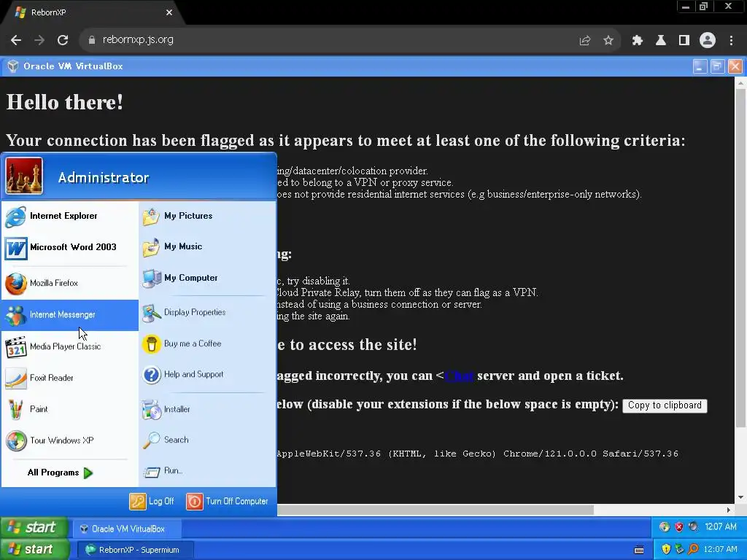Click Turn Off Computer
747x560 pixels.
228,502
